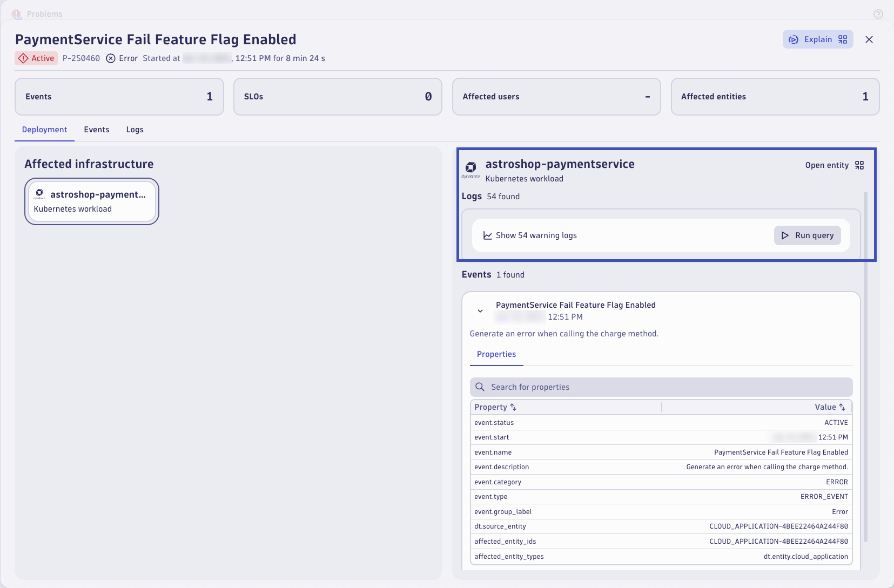
Task: Click the dt.entity.cloud_application value
Action: pyautogui.click(x=806, y=557)
